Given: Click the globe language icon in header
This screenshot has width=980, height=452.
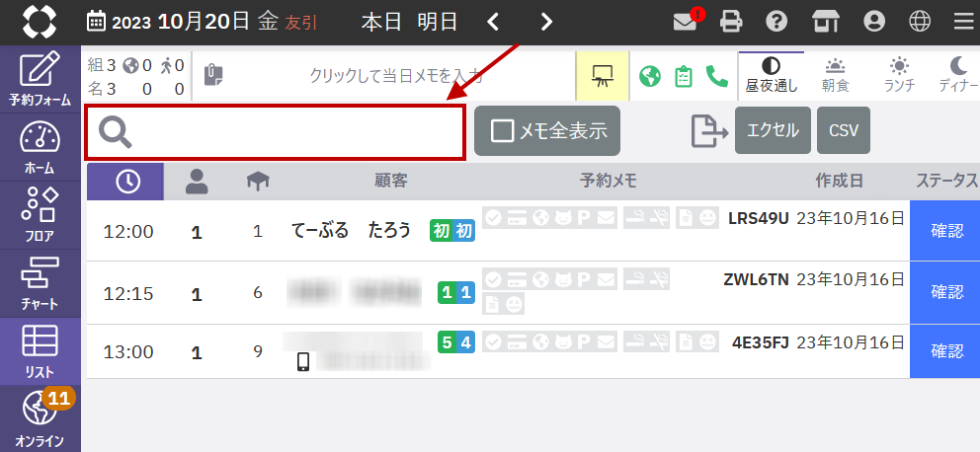Looking at the screenshot, I should point(919,21).
